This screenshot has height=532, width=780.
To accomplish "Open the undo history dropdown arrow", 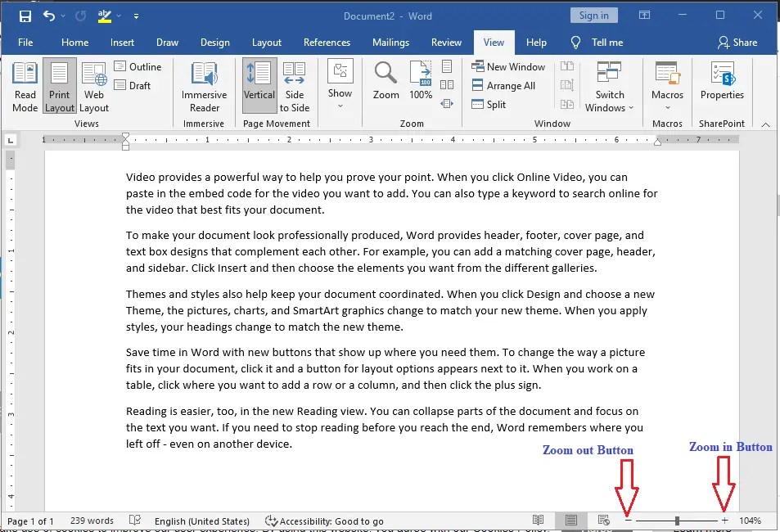I will 63,16.
